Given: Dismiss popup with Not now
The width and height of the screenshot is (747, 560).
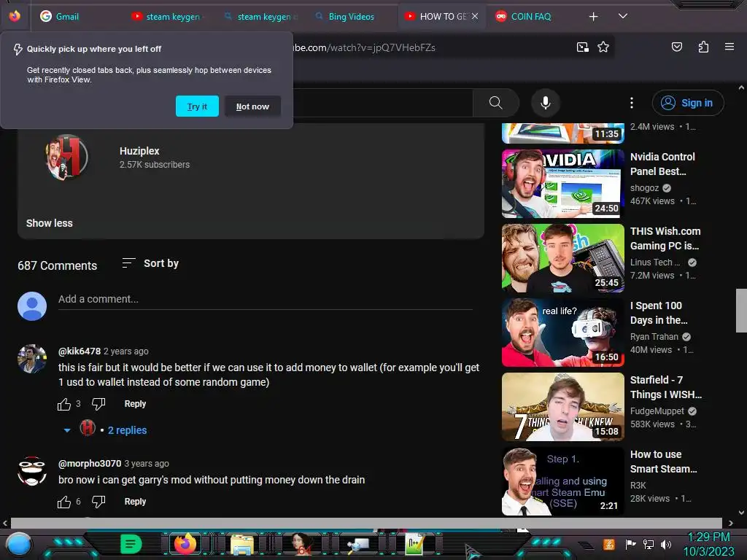Looking at the screenshot, I should click(x=252, y=106).
